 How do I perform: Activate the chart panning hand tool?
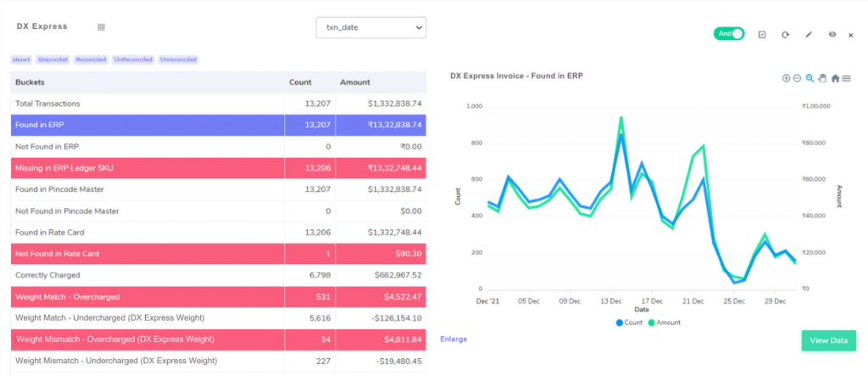822,79
